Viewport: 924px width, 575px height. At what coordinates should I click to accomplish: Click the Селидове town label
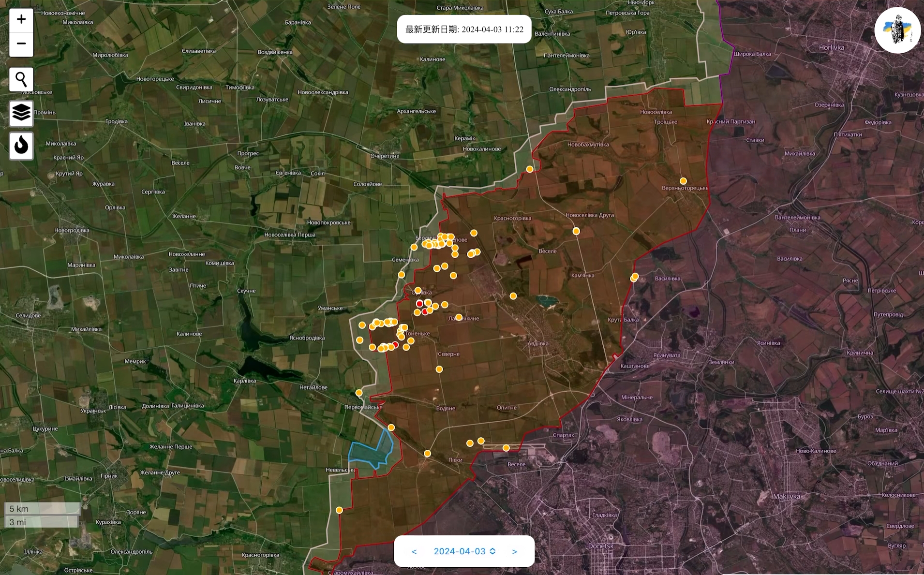click(28, 315)
